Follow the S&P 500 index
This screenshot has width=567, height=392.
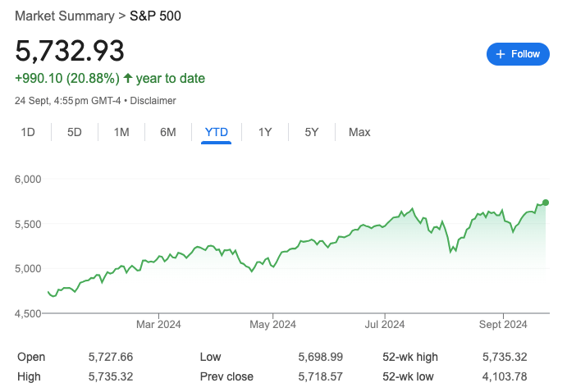click(x=518, y=54)
